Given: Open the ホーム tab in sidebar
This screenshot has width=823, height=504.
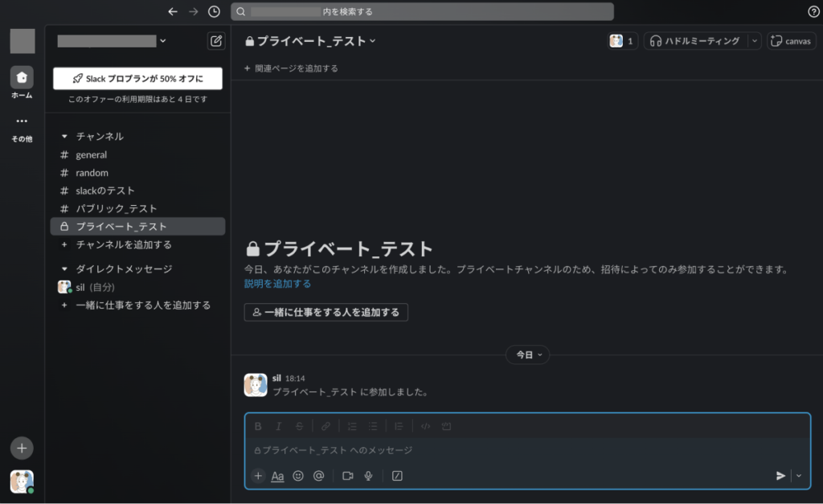Looking at the screenshot, I should pos(22,78).
